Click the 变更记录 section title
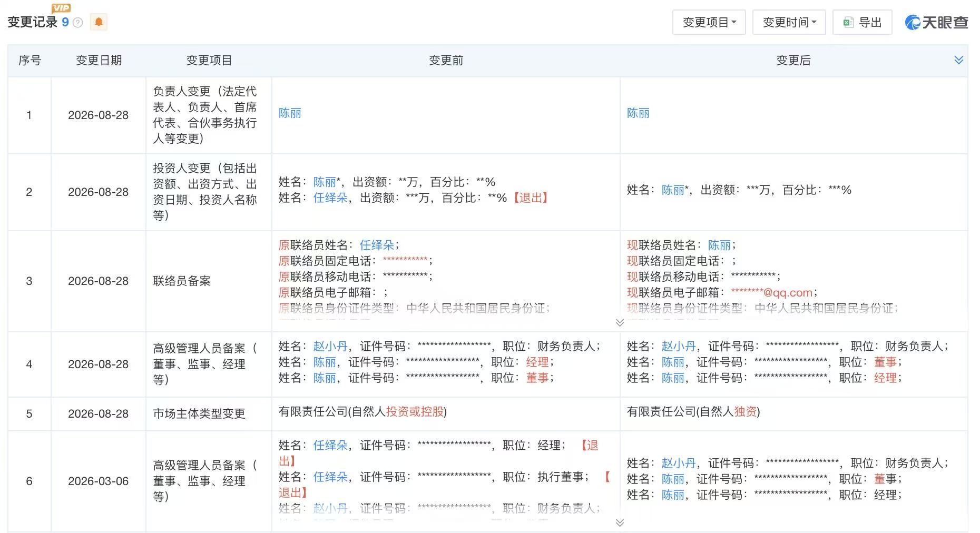The image size is (980, 533). (33, 22)
